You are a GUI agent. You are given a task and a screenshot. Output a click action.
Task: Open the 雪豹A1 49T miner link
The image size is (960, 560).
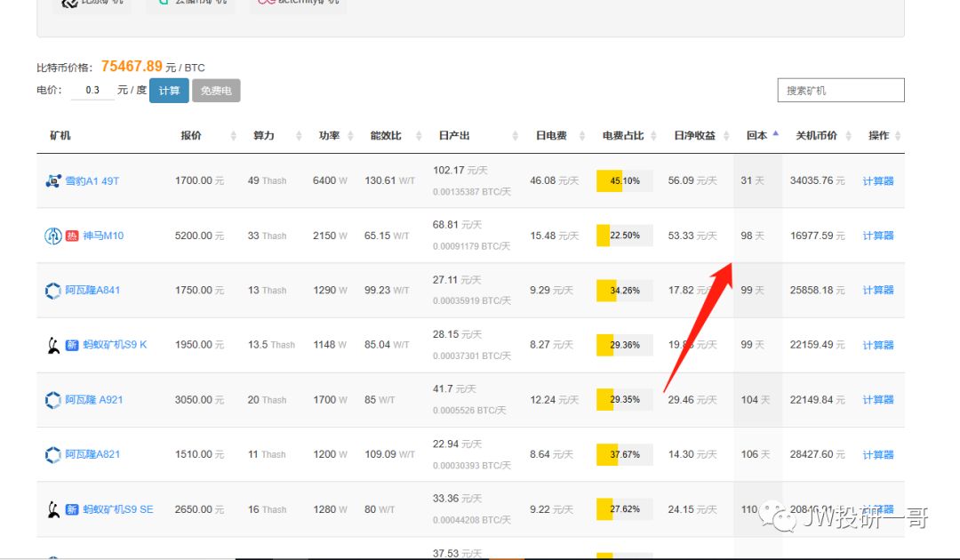coord(92,181)
